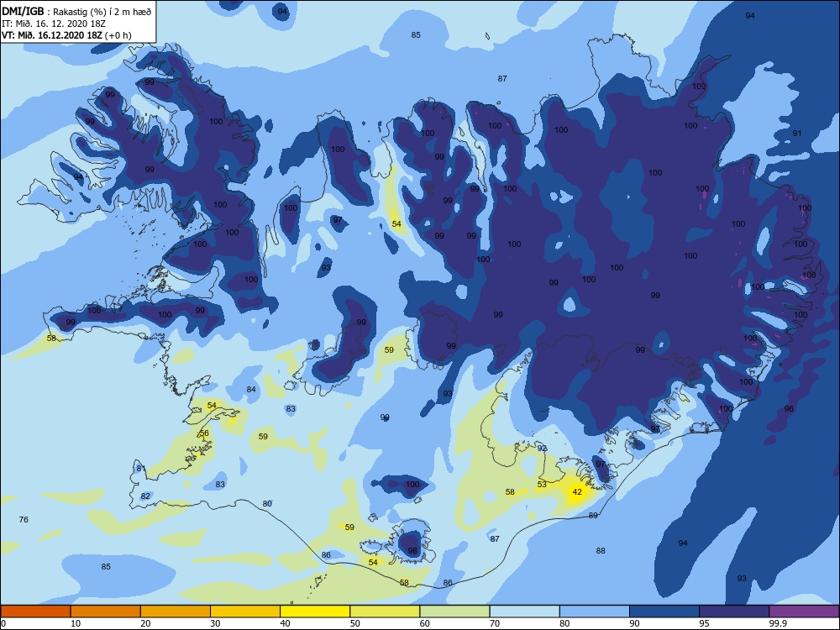840x630 pixels.
Task: Click the humidity value '89' on the coast
Action: (593, 516)
